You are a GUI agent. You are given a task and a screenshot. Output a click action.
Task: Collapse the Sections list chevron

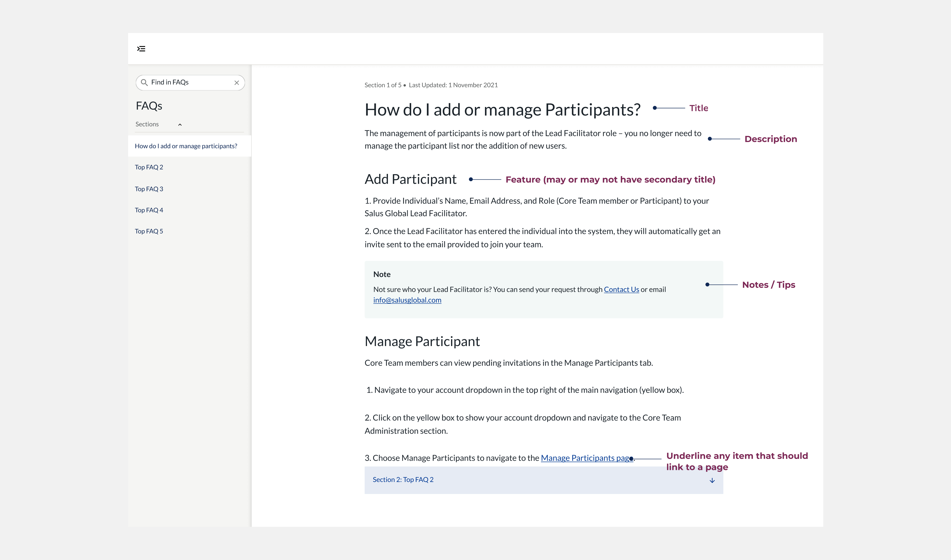click(x=180, y=125)
